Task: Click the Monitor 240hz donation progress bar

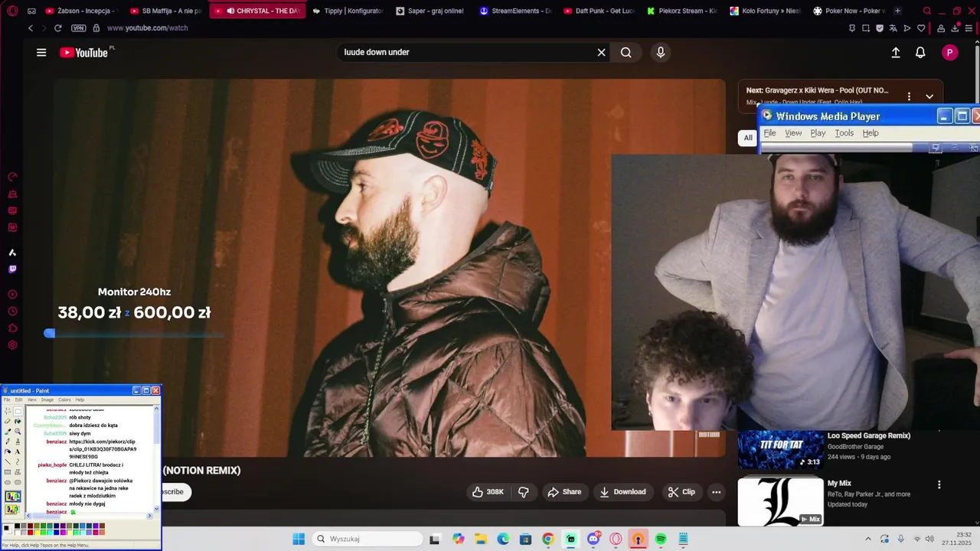Action: tap(134, 333)
